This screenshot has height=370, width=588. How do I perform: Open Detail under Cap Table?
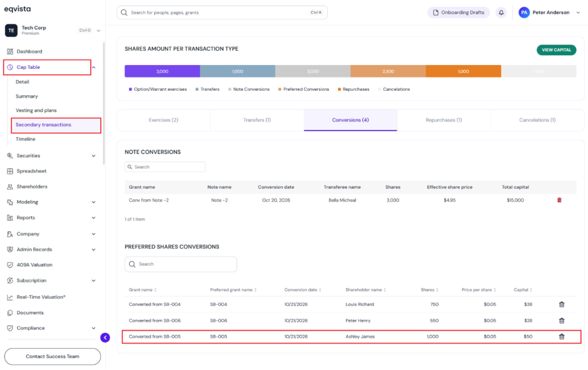[22, 82]
